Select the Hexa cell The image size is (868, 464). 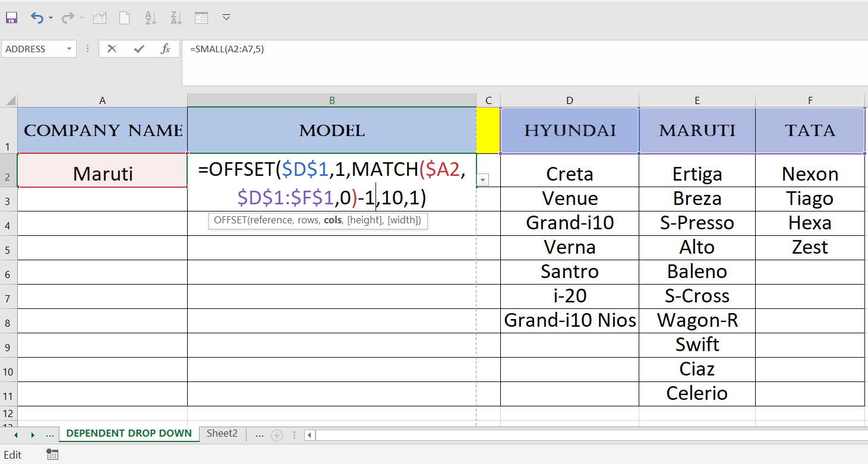[x=810, y=223]
